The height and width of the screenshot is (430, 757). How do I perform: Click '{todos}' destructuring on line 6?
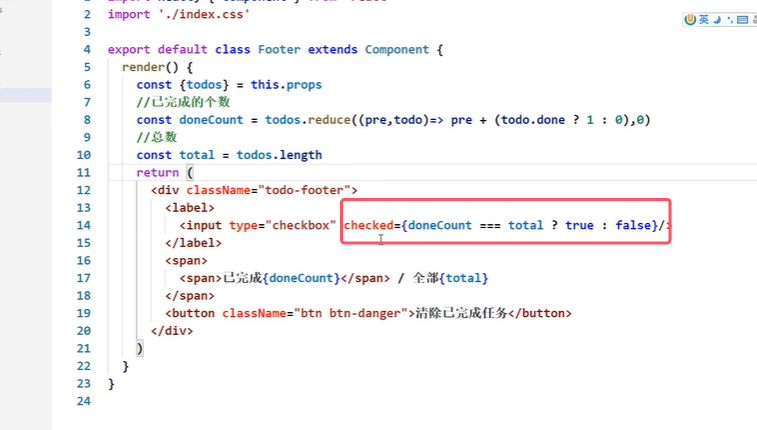tap(204, 85)
